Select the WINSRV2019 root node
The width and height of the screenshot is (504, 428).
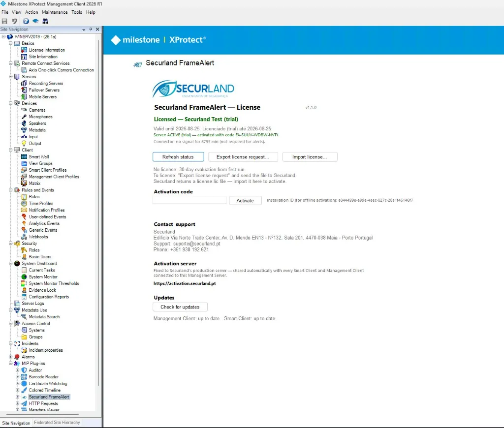click(35, 36)
